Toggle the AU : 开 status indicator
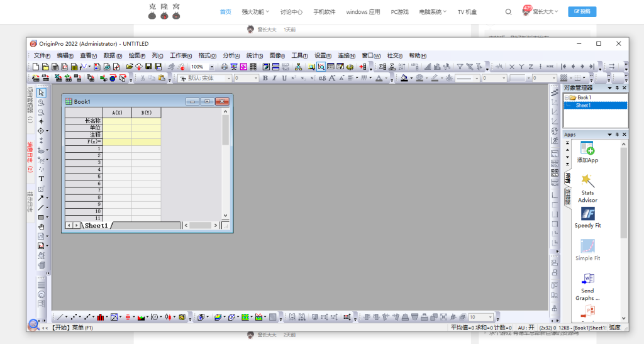This screenshot has width=644, height=344. 526,328
